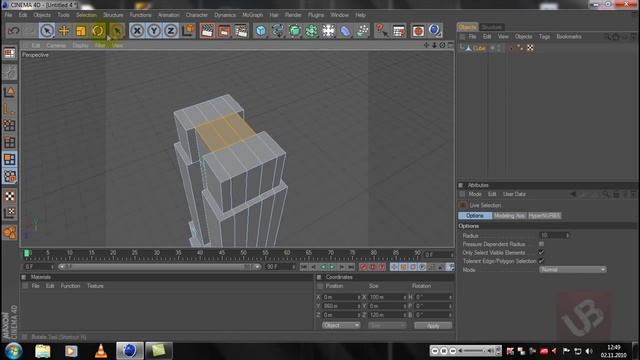640x360 pixels.
Task: Open Windows Explorer folder from taskbar
Action: [42, 351]
